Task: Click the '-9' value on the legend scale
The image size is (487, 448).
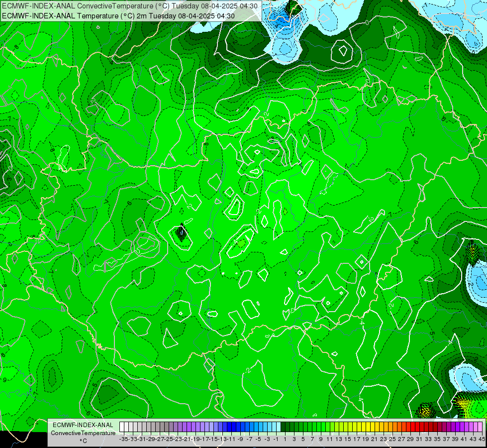Action: click(x=240, y=440)
